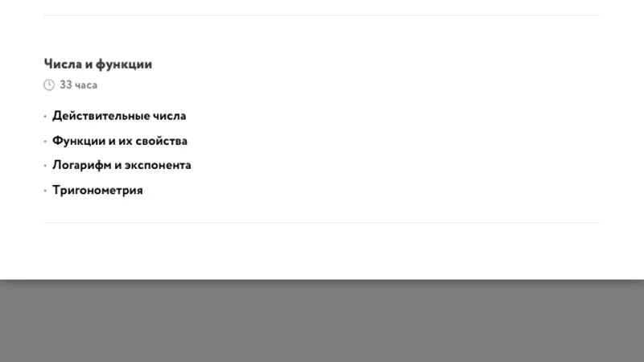
Task: Click the word свойства in the second topic
Action: (x=162, y=141)
